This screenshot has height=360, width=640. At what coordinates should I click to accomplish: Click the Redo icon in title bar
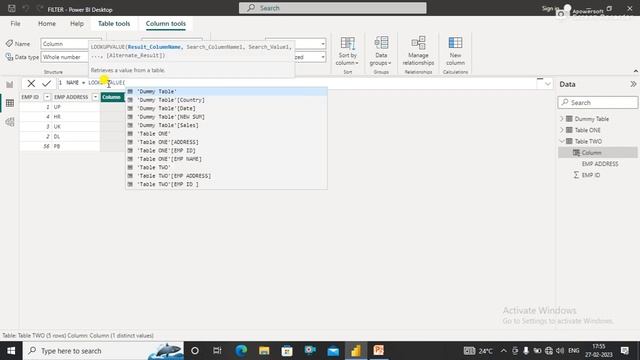click(x=40, y=8)
